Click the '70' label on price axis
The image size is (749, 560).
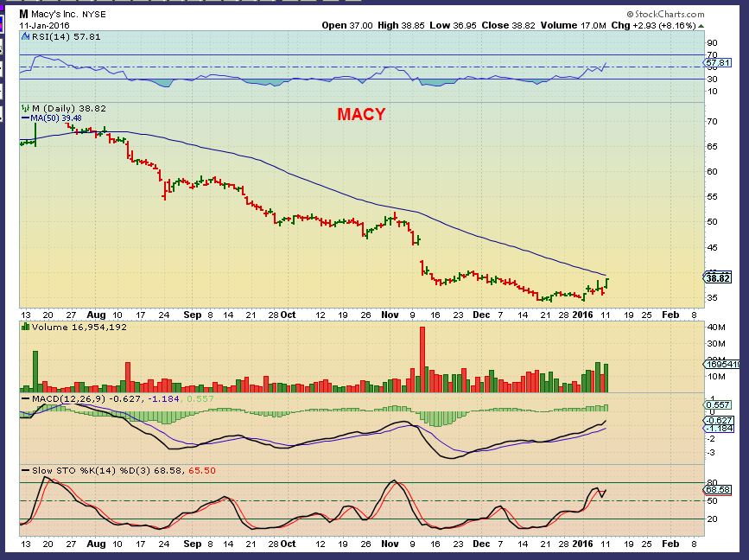point(712,121)
